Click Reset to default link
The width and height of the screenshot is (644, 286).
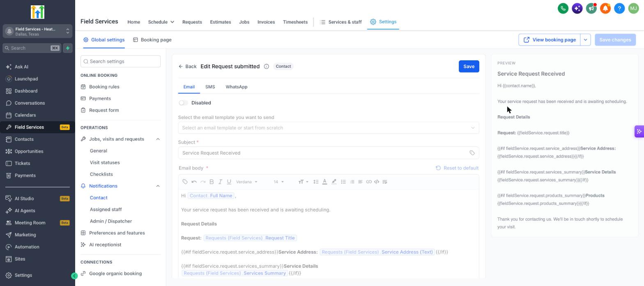click(457, 168)
